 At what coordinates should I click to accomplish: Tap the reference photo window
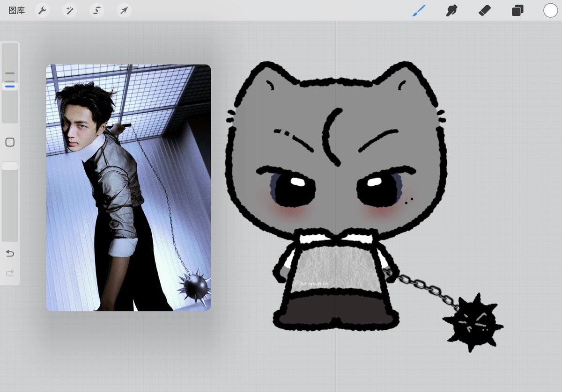(128, 188)
